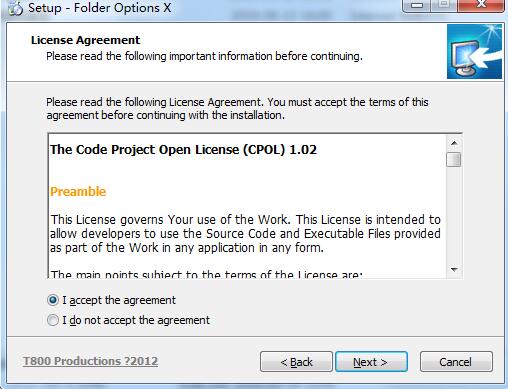Click the license text scrollbar thumb
The width and height of the screenshot is (508, 389).
454,159
